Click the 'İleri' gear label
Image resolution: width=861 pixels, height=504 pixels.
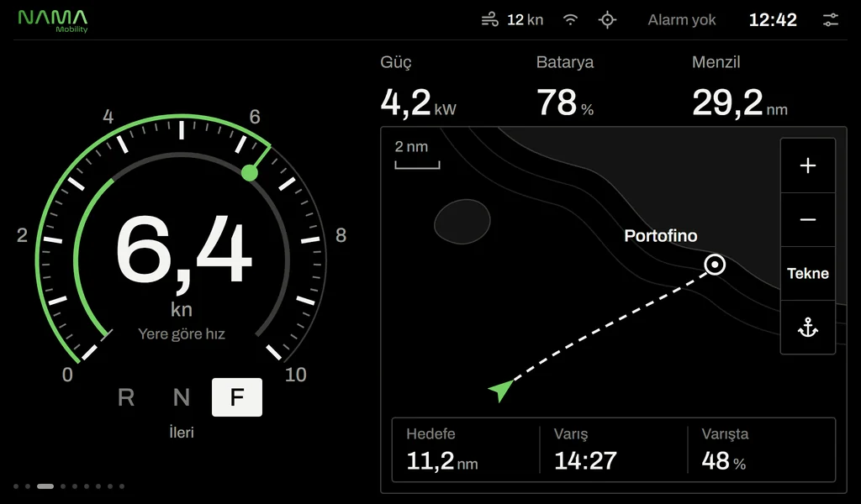[182, 433]
